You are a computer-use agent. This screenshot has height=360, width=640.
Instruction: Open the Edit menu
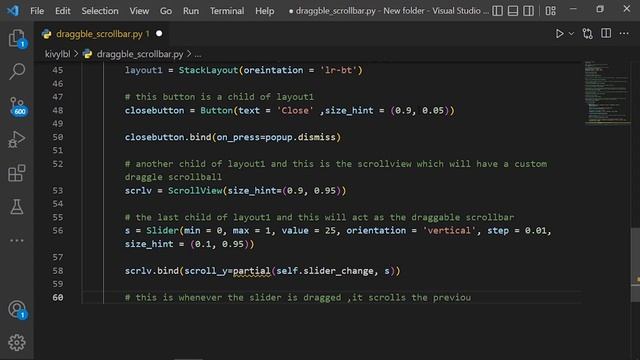62,11
